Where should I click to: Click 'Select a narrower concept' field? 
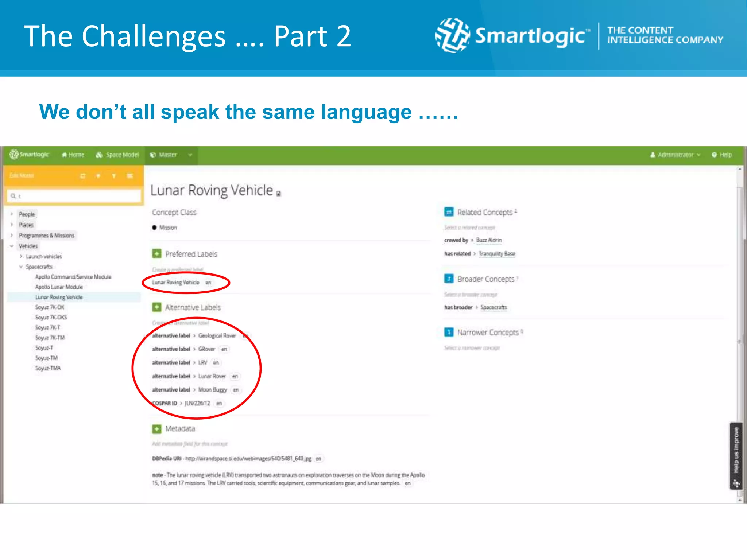(x=472, y=348)
